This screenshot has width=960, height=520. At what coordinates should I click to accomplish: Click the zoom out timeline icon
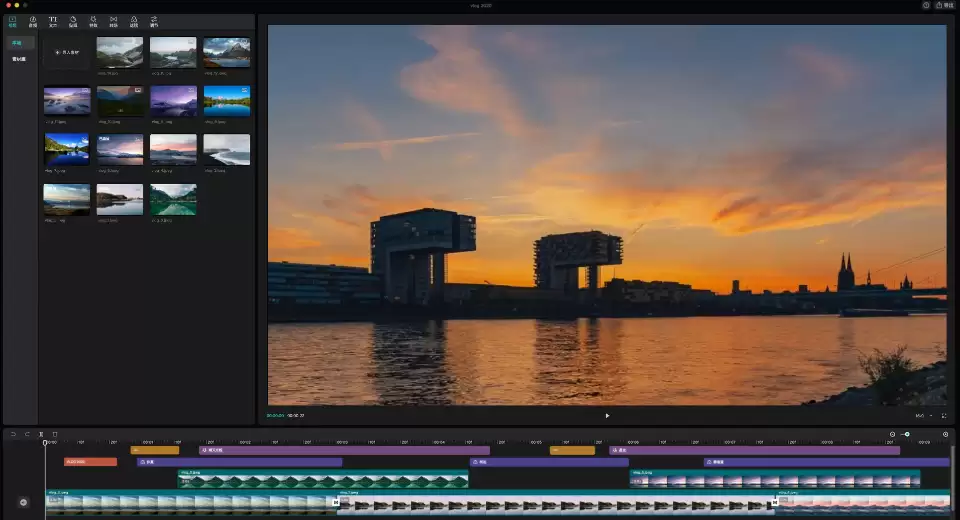point(893,434)
